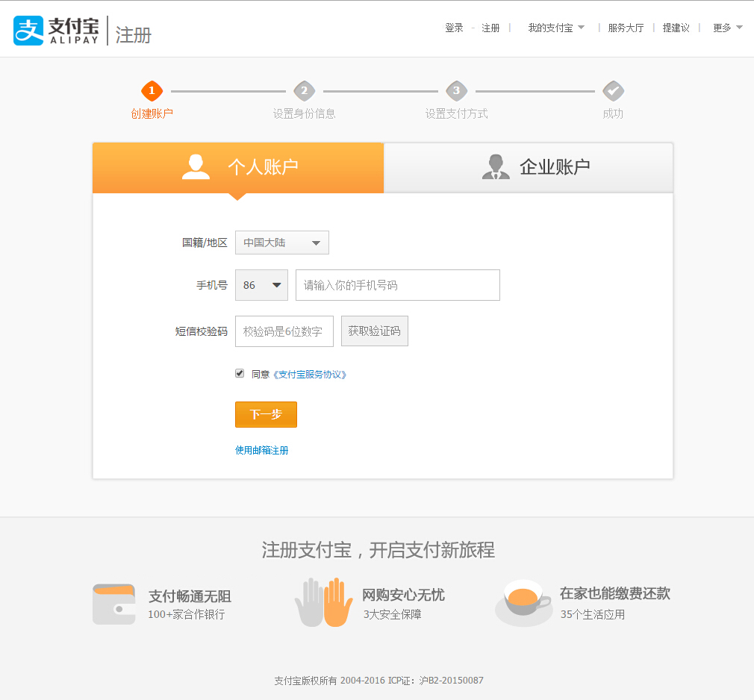Click the person icon on 个人账户 tab
Viewport: 754px width, 700px height.
pyautogui.click(x=196, y=166)
